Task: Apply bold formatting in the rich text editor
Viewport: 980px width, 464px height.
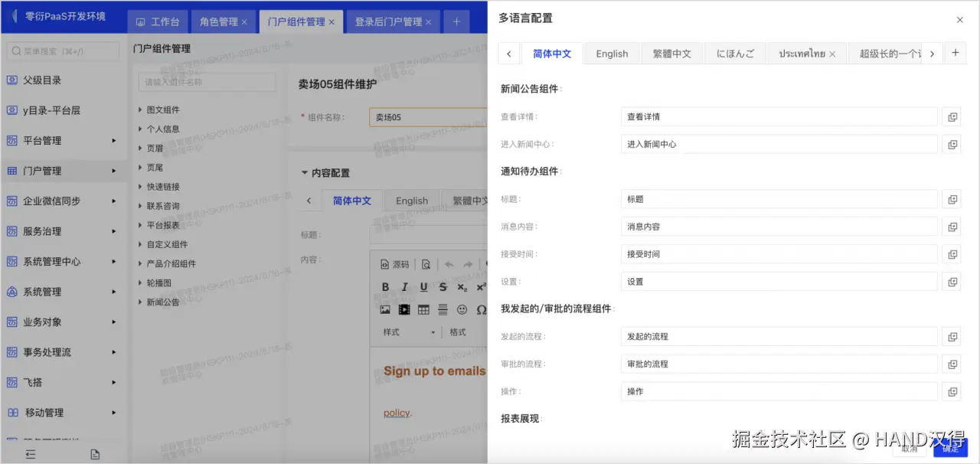Action: 385,287
